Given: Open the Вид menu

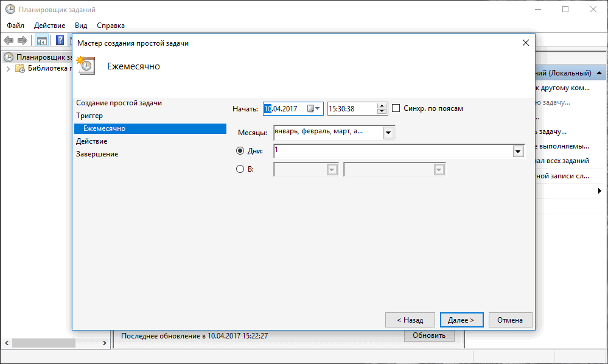Looking at the screenshot, I should click(x=81, y=26).
